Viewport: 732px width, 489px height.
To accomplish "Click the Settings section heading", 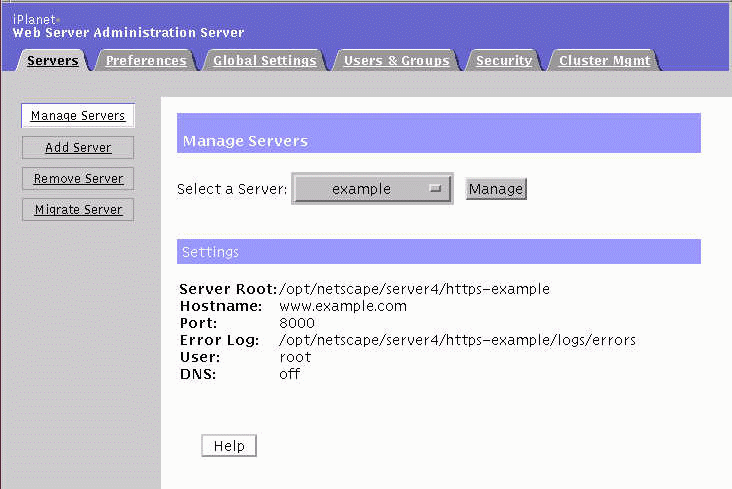I will (210, 252).
